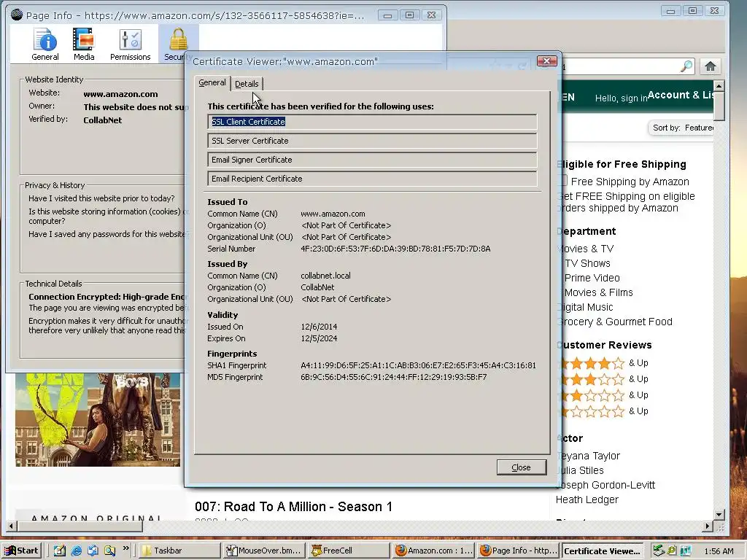The width and height of the screenshot is (747, 560).
Task: Select the Security padlock icon in Page Info
Action: (x=178, y=44)
